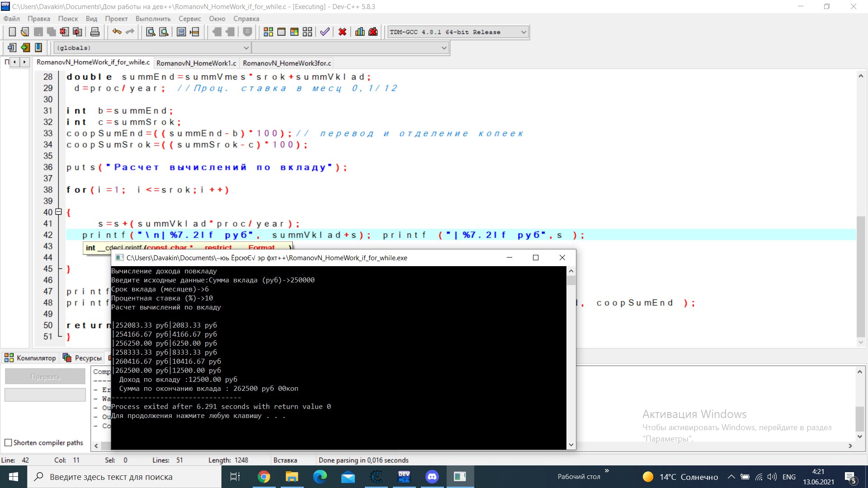Open the Ресурсы bottom panel tab
The height and width of the screenshot is (488, 868).
83,358
